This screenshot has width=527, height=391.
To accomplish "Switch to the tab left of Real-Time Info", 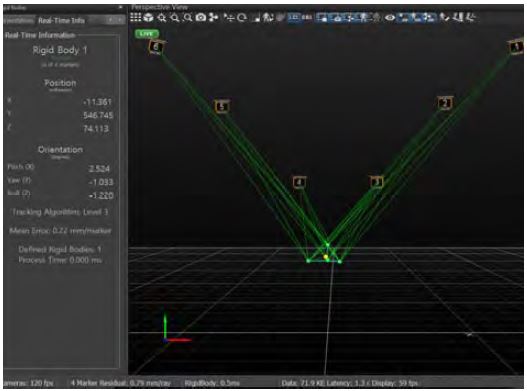I will tap(19, 20).
